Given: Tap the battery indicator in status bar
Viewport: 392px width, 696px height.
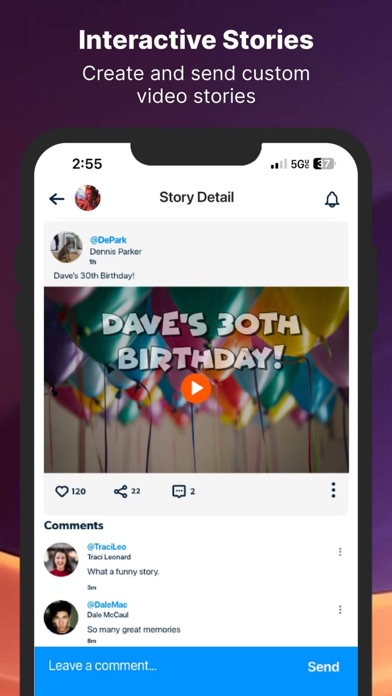Looking at the screenshot, I should (x=324, y=164).
